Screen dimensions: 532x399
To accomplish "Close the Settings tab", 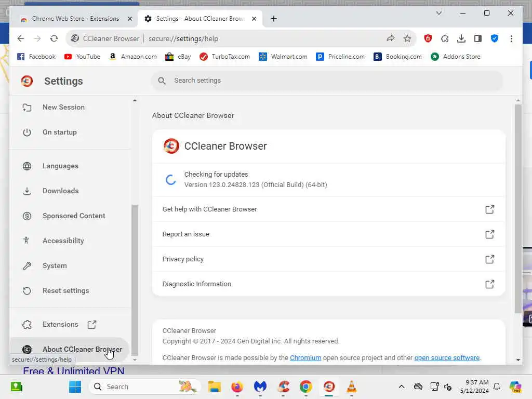I will [x=254, y=19].
